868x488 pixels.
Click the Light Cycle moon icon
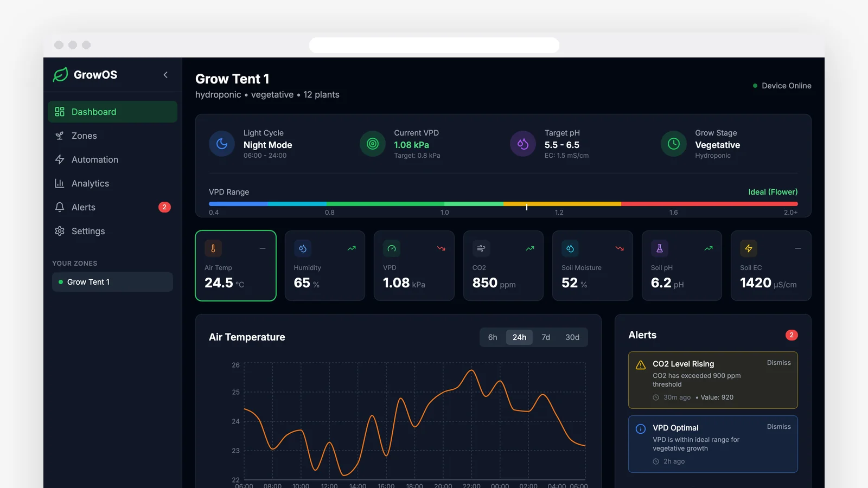pos(222,144)
